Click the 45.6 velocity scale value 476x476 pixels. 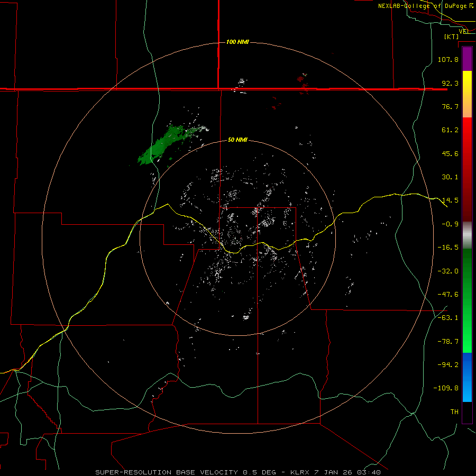pos(450,153)
